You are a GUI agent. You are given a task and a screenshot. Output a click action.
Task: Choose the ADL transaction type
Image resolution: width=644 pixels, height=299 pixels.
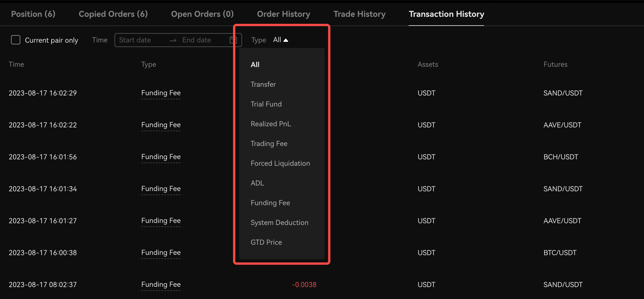point(257,183)
